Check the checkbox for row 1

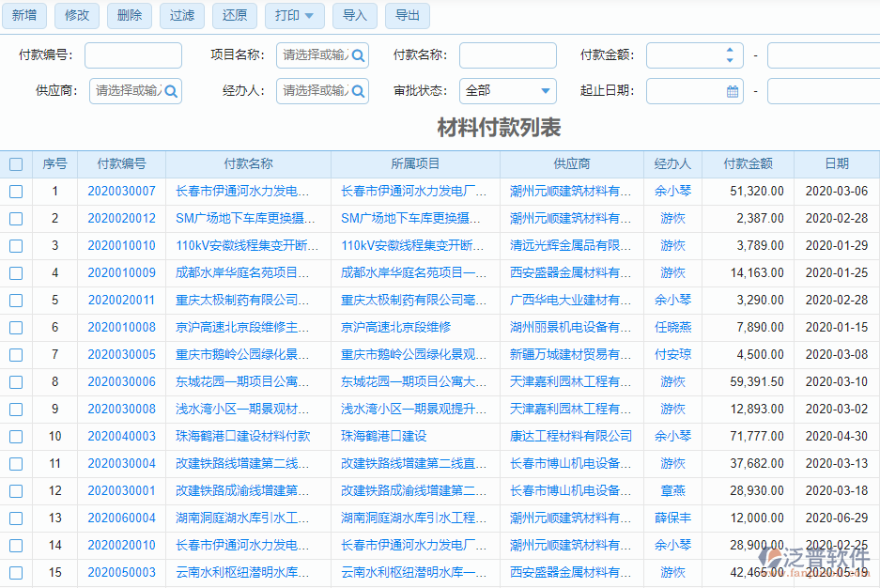[16, 191]
